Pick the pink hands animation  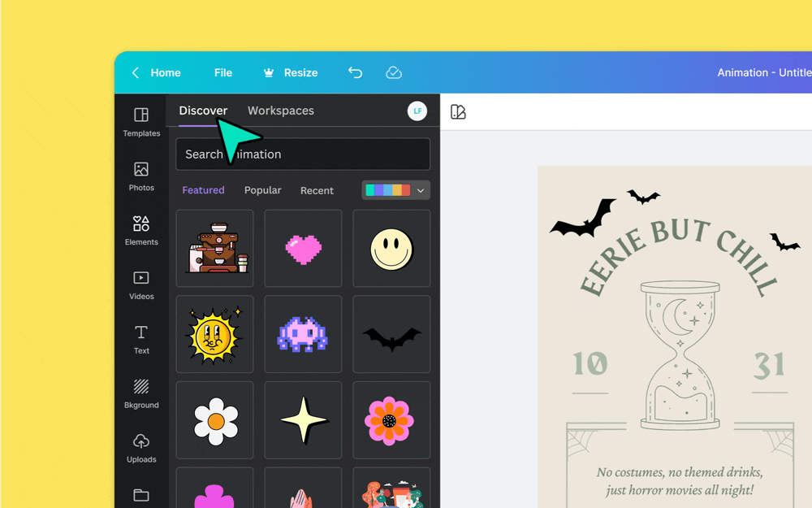[x=303, y=488]
